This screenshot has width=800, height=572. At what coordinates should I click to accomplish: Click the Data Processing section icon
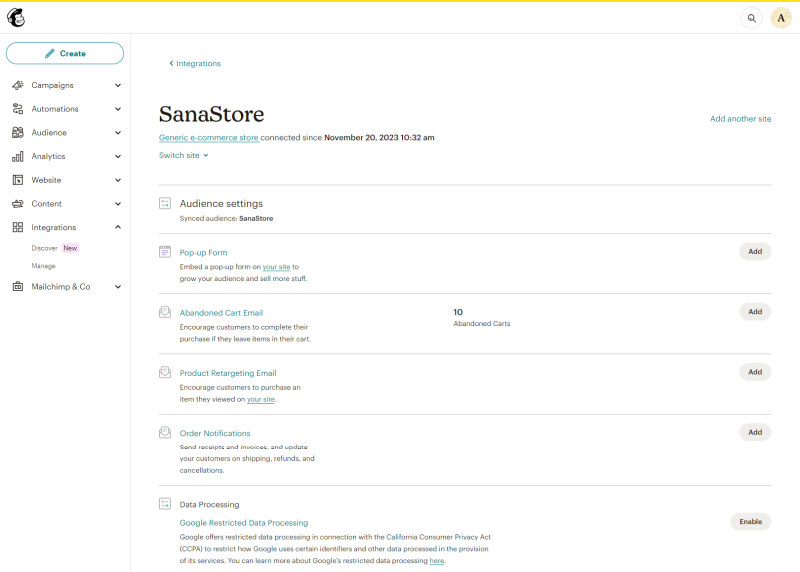tap(165, 504)
